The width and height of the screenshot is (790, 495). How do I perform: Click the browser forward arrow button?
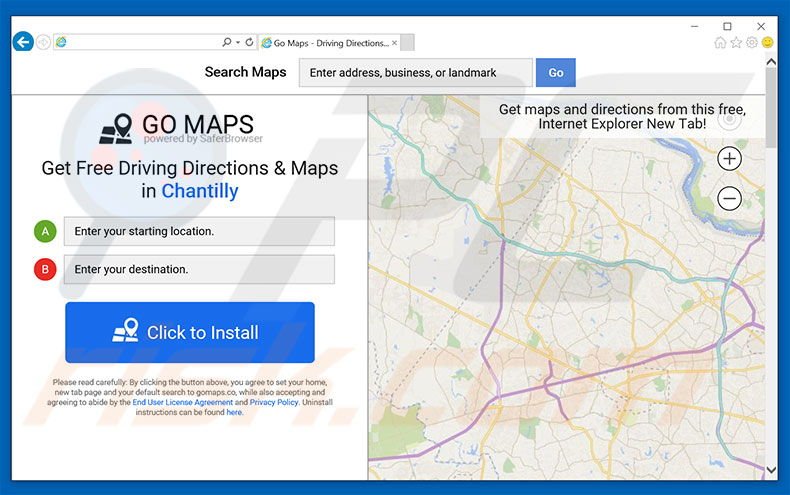43,42
